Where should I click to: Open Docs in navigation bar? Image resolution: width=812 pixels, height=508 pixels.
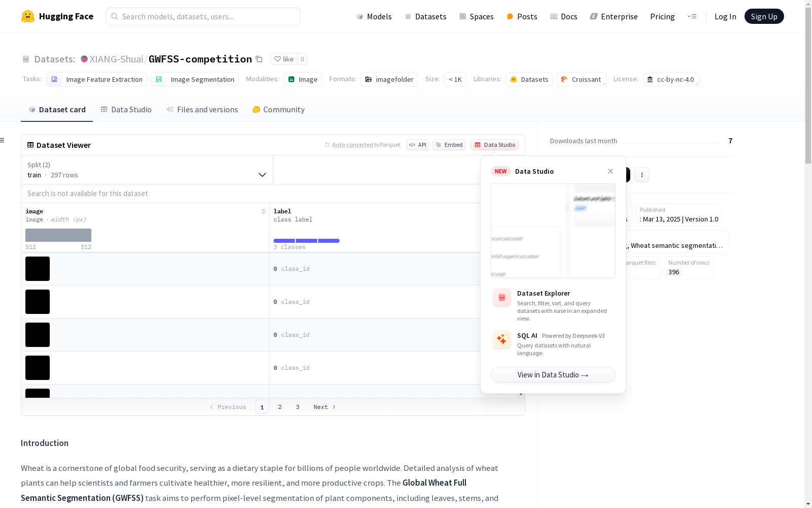[563, 16]
